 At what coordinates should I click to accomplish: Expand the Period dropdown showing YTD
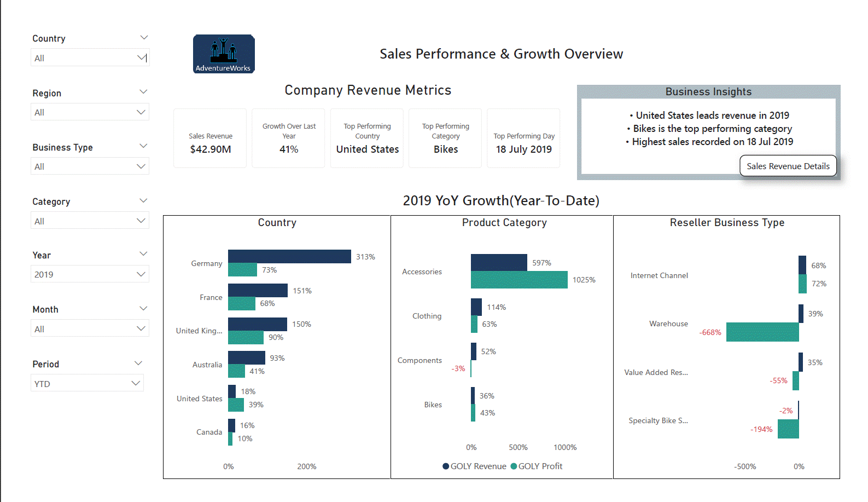coord(87,383)
